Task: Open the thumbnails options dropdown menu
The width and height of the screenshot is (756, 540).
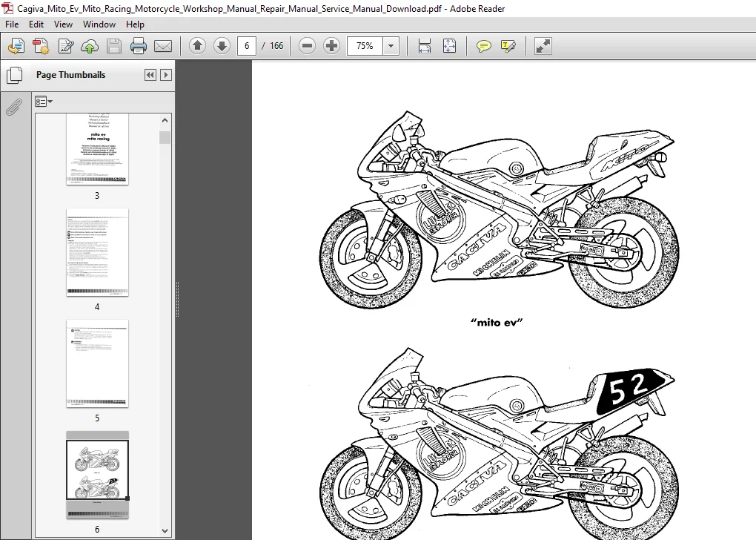Action: [44, 102]
